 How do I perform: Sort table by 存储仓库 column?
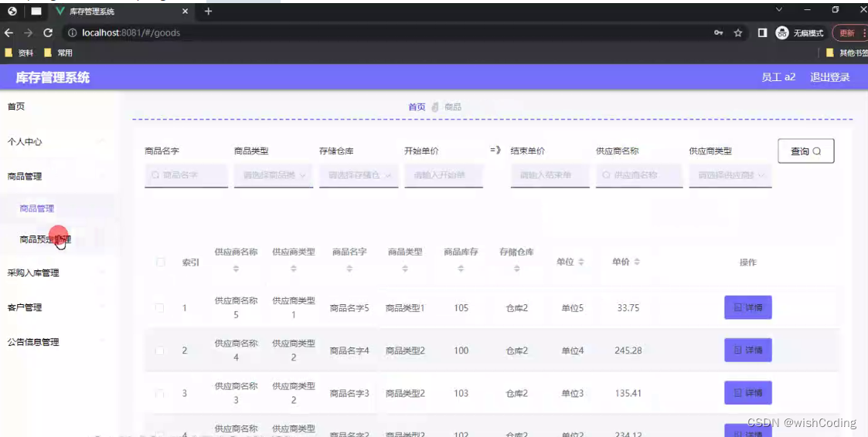point(516,269)
